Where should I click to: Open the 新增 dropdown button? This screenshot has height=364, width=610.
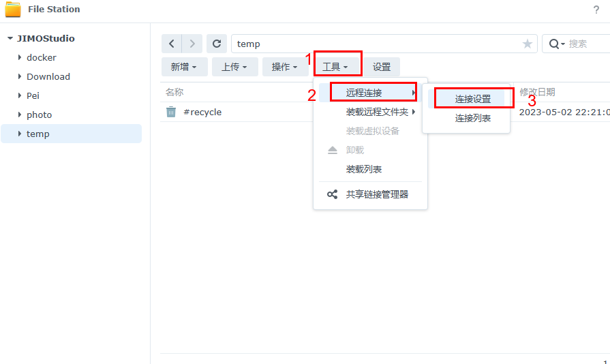point(185,67)
